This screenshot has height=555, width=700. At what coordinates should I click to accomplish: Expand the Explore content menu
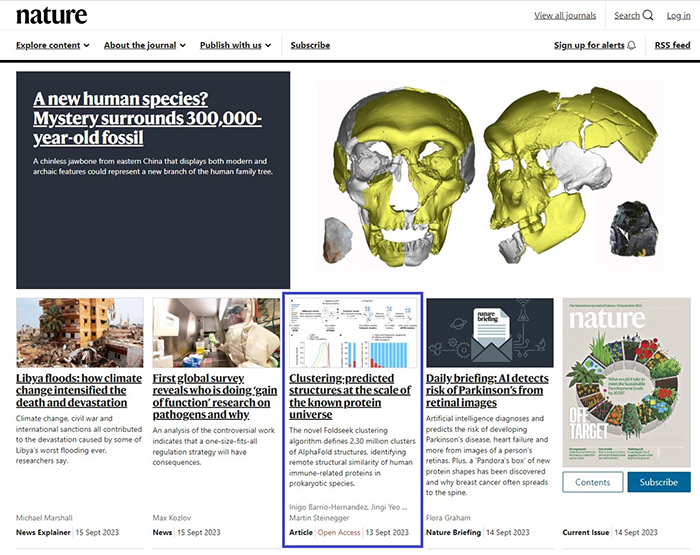tap(53, 45)
